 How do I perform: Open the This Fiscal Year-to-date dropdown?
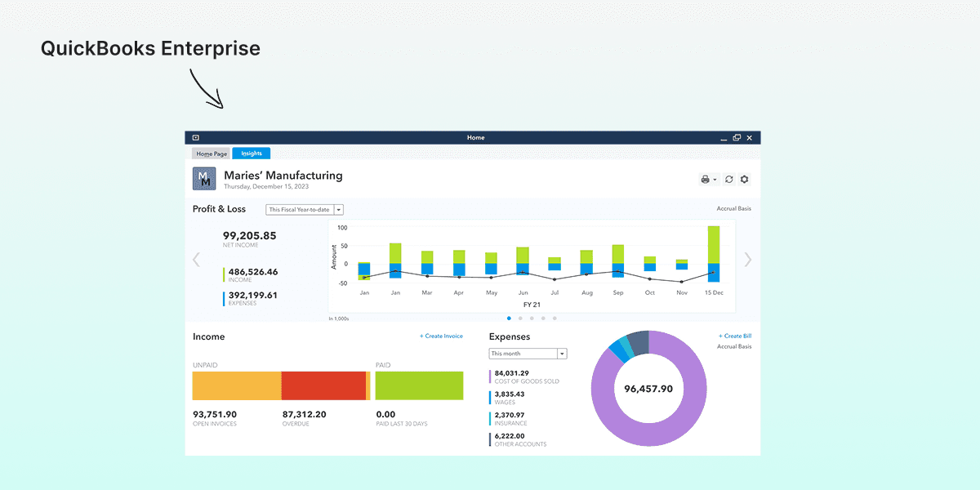305,209
